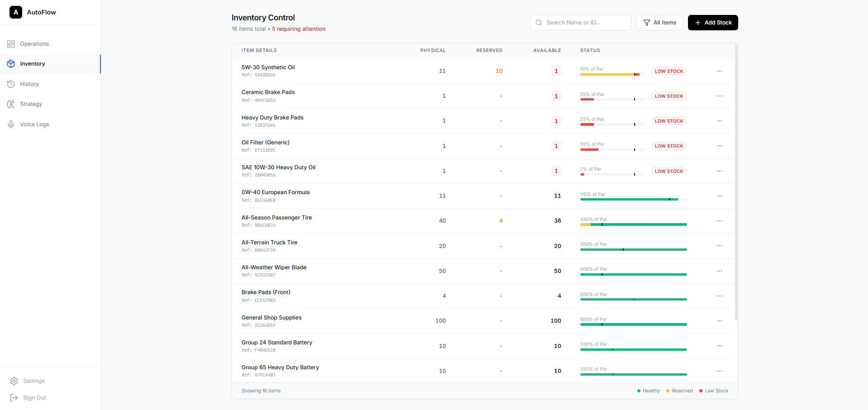Click the History clock icon
The image size is (868, 410).
pyautogui.click(x=11, y=84)
